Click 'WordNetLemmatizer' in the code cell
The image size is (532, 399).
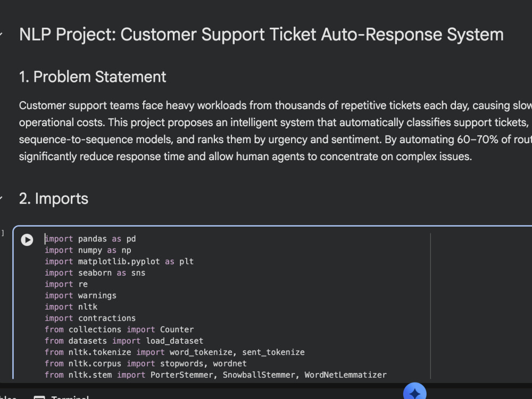(345, 375)
